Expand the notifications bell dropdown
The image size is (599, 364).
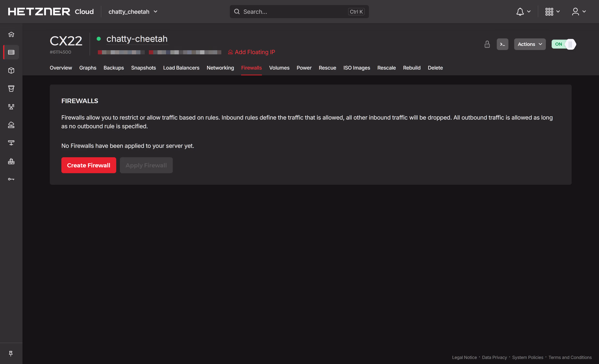point(523,12)
